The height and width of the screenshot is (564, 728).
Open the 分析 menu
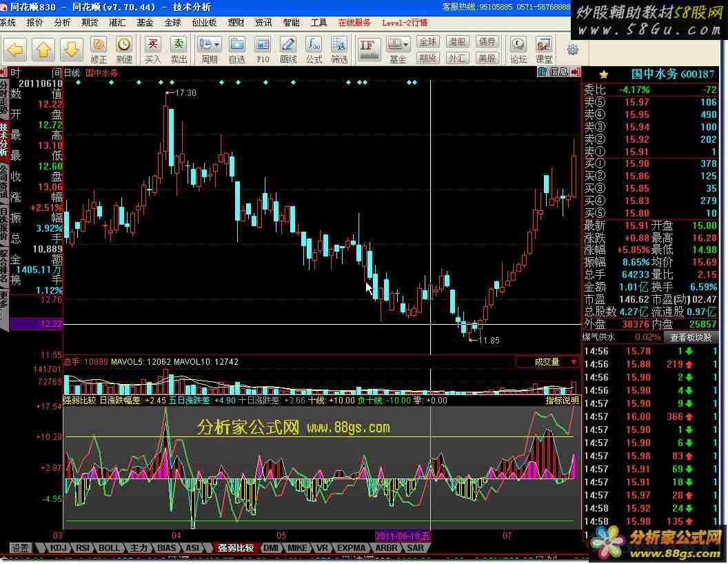62,22
